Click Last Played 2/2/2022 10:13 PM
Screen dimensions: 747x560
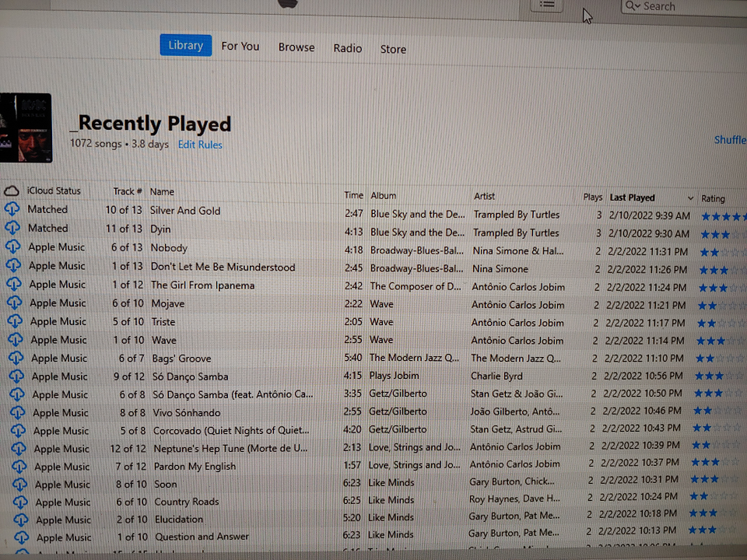click(637, 530)
